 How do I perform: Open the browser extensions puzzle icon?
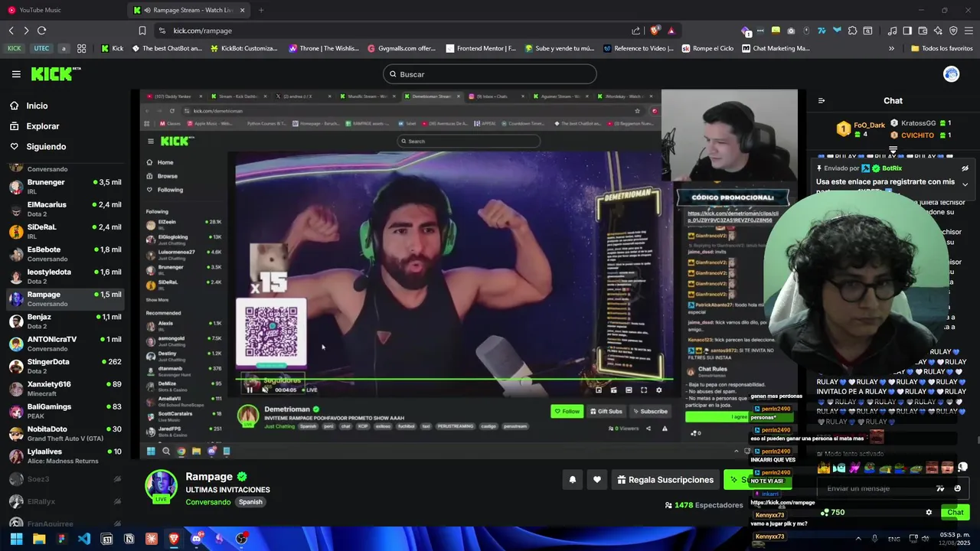852,31
